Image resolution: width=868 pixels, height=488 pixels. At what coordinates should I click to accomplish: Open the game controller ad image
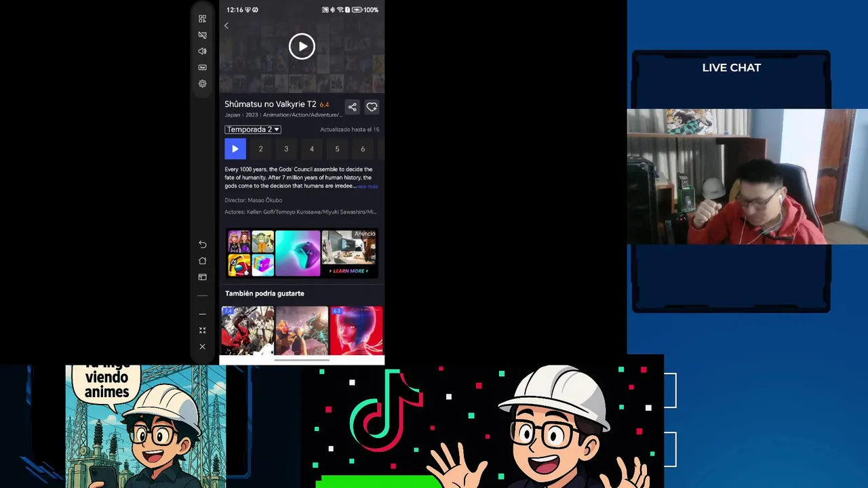tap(298, 253)
